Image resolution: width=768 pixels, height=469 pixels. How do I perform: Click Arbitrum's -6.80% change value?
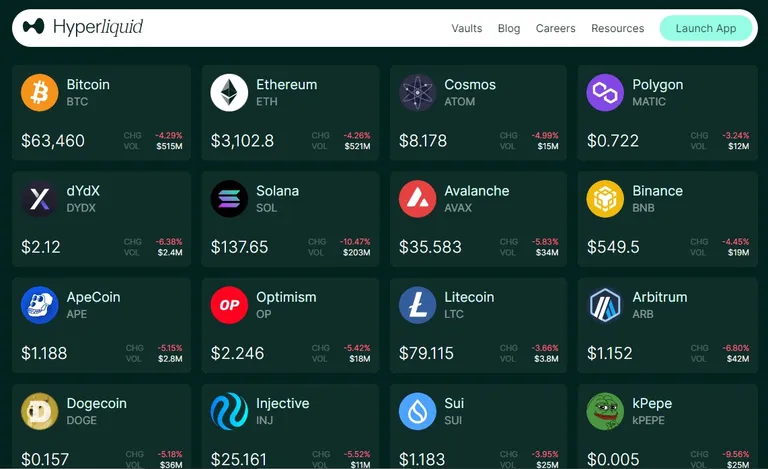pos(736,348)
